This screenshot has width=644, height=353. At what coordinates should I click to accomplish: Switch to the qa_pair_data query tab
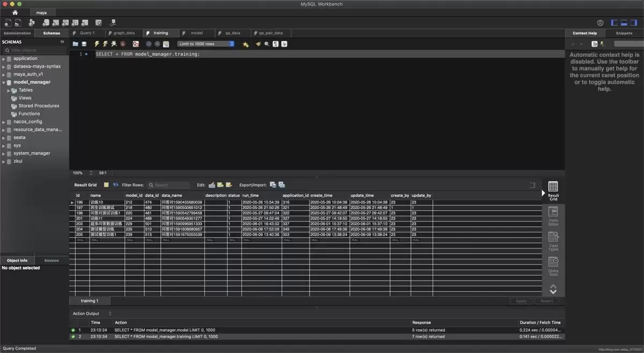coord(270,33)
